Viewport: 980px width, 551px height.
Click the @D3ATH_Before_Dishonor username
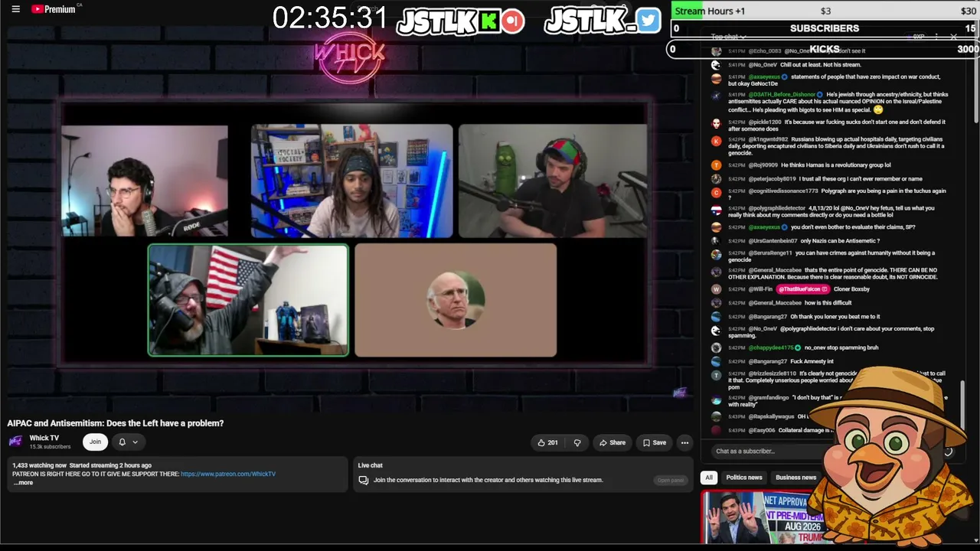[782, 95]
